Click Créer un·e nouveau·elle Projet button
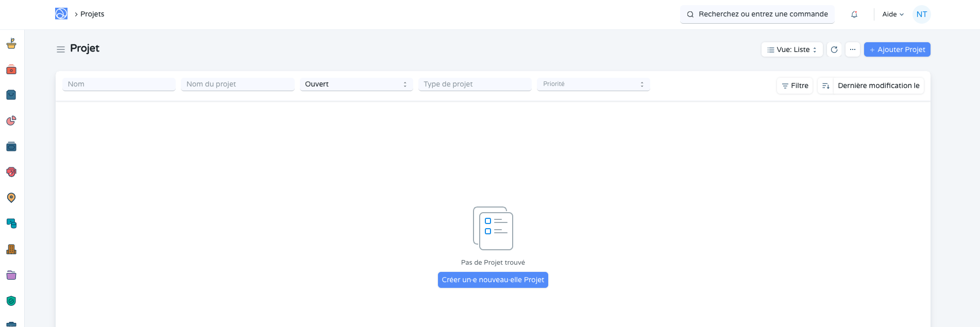Viewport: 980px width, 327px height. (x=493, y=280)
